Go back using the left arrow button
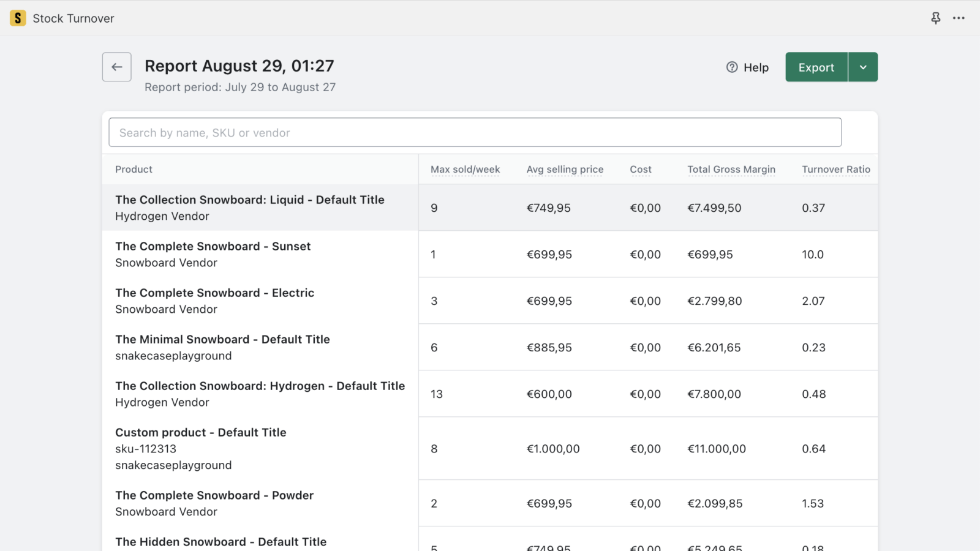The width and height of the screenshot is (980, 551). (117, 67)
